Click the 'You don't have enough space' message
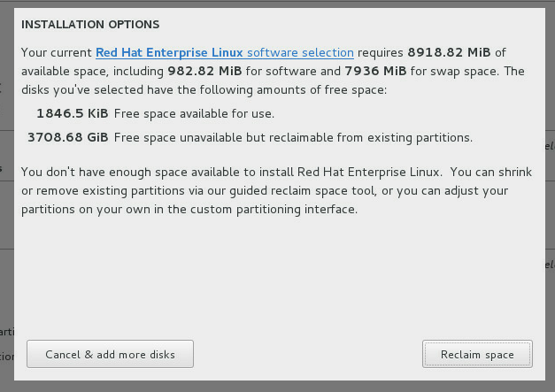The height and width of the screenshot is (392, 555). 276,191
